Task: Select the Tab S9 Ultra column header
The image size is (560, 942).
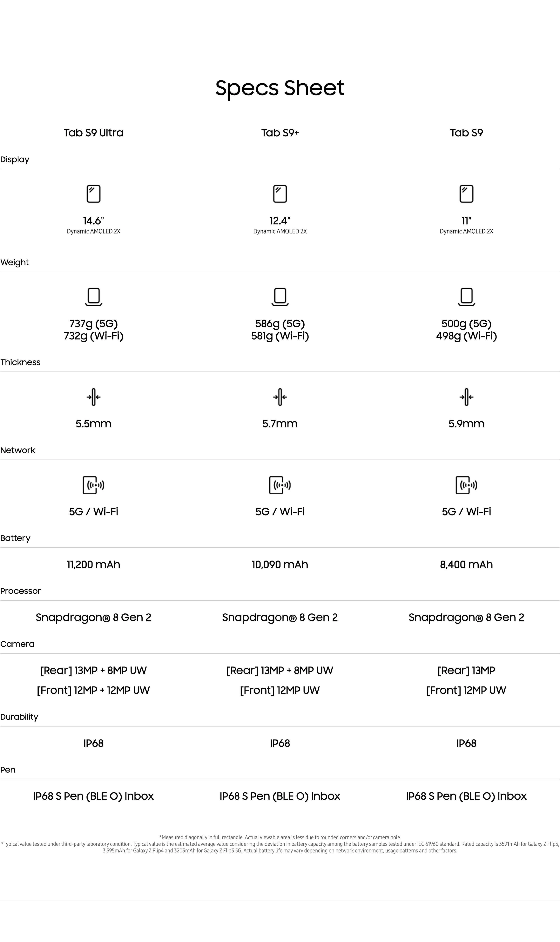Action: pyautogui.click(x=94, y=133)
